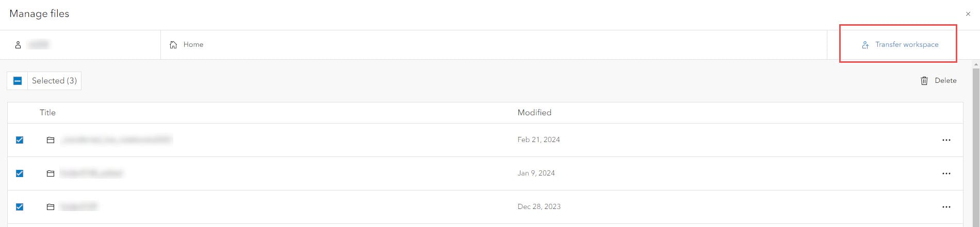Sort by the Title column header
The height and width of the screenshot is (227, 980).
pos(47,113)
